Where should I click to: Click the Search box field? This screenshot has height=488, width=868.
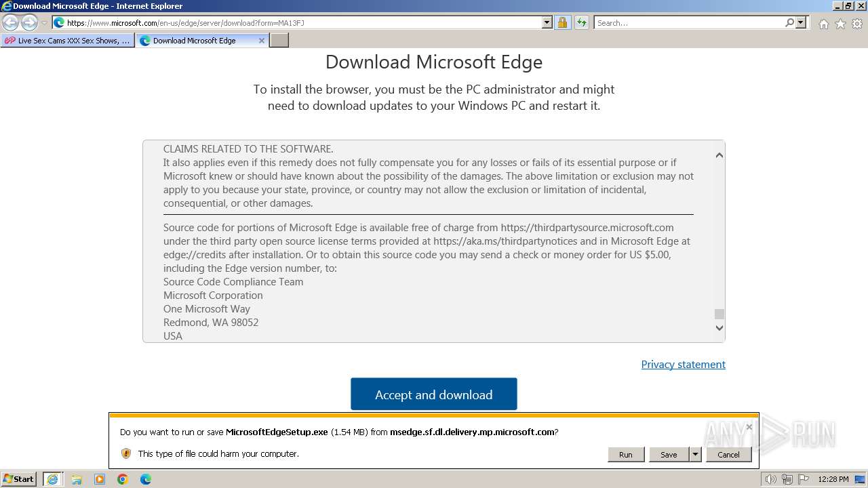(x=688, y=22)
